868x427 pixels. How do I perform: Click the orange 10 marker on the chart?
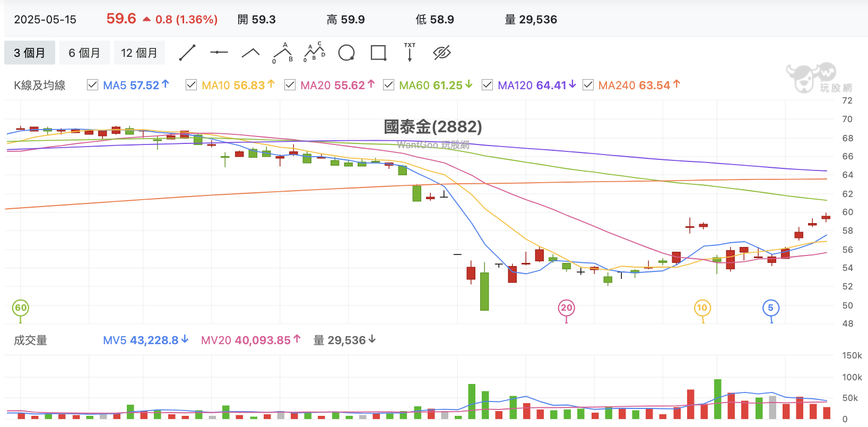[702, 308]
